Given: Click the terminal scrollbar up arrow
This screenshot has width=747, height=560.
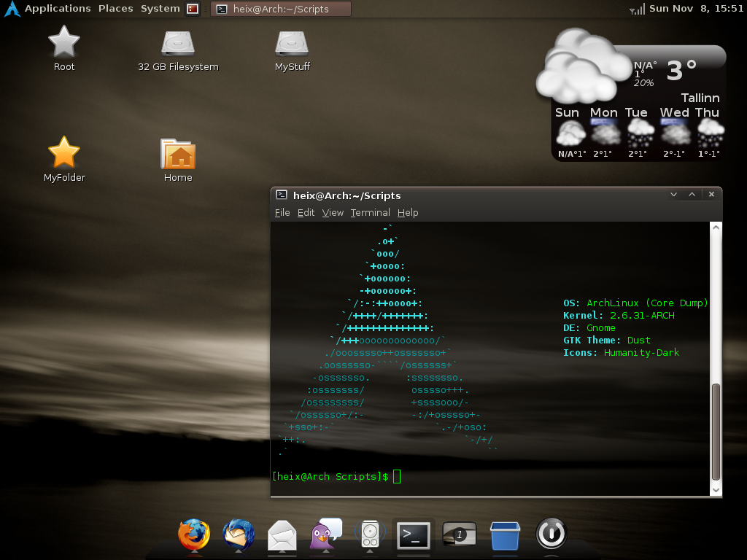Looking at the screenshot, I should tap(716, 227).
